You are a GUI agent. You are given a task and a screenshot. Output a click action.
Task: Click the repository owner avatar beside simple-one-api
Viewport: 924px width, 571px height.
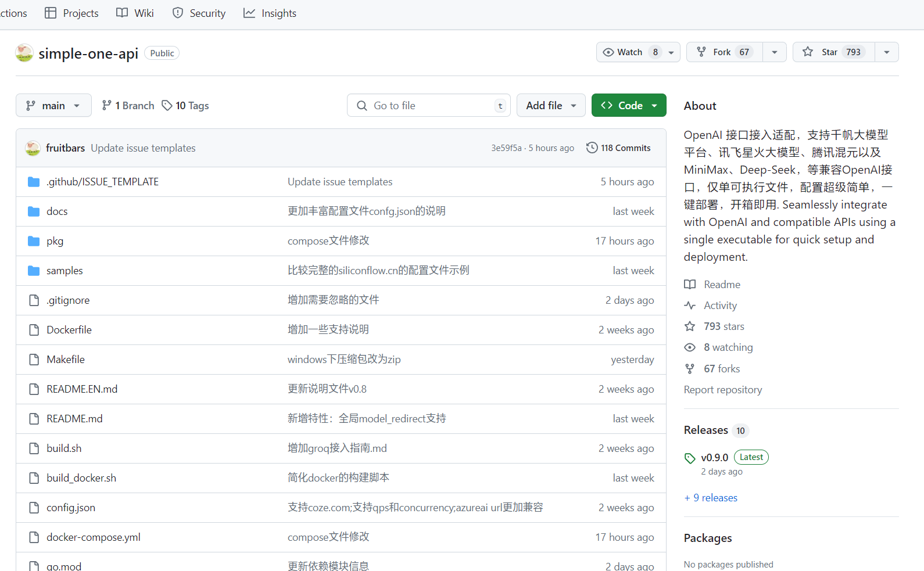click(24, 53)
